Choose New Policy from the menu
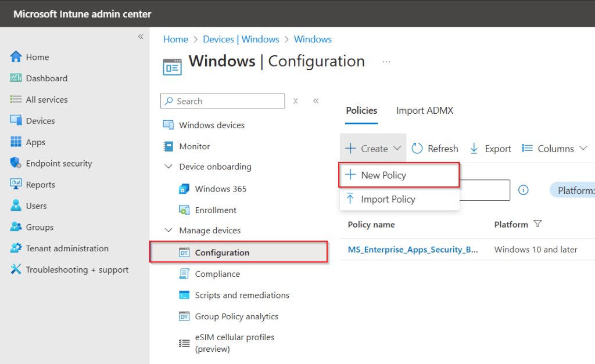This screenshot has height=364, width=595. [x=383, y=175]
